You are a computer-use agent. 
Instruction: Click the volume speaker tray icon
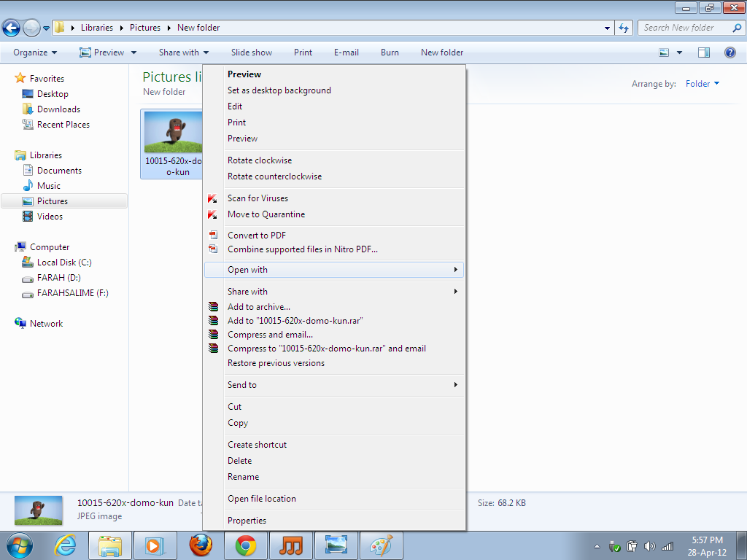pyautogui.click(x=649, y=546)
